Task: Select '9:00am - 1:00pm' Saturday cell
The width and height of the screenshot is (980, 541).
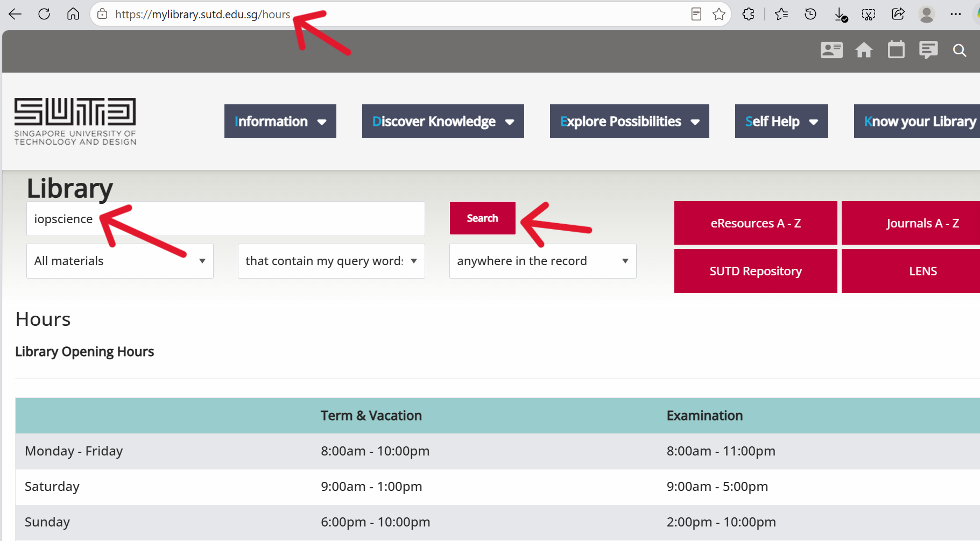Action: click(371, 487)
